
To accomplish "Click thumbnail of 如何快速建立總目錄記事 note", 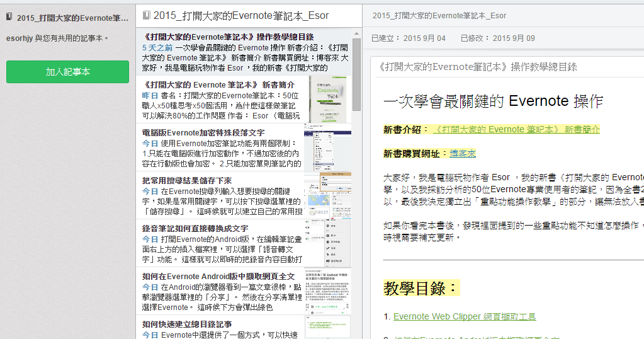I will click(328, 328).
